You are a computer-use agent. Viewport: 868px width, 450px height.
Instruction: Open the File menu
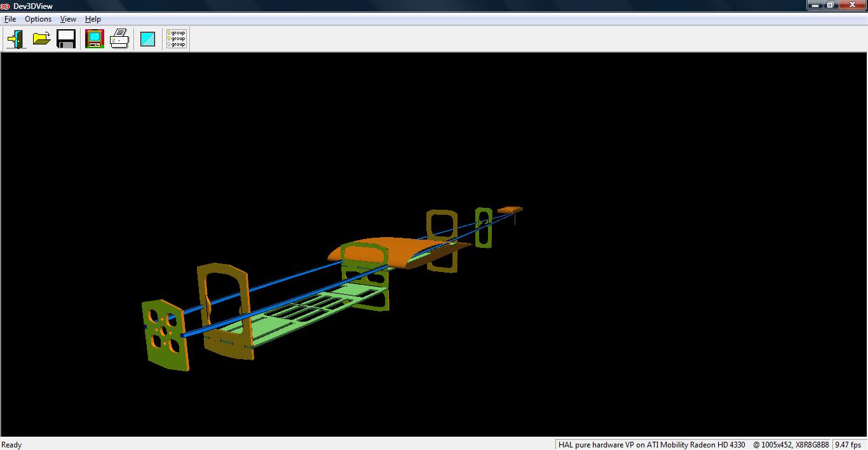[10, 19]
